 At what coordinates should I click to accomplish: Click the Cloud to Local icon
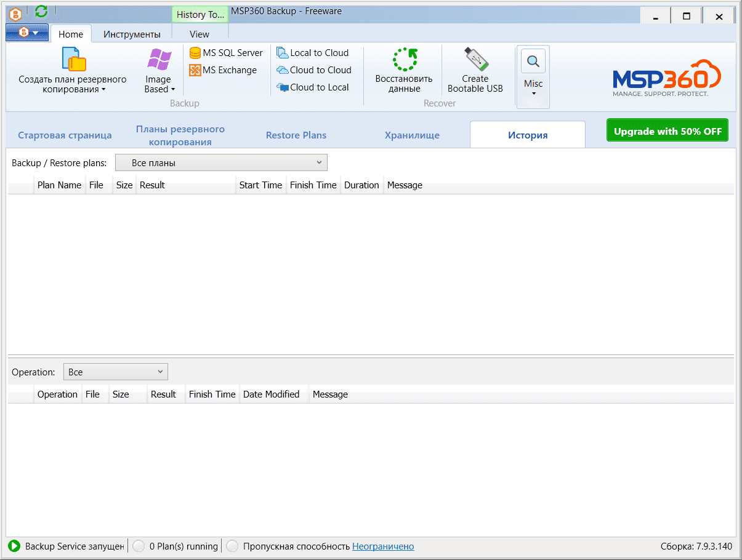283,87
